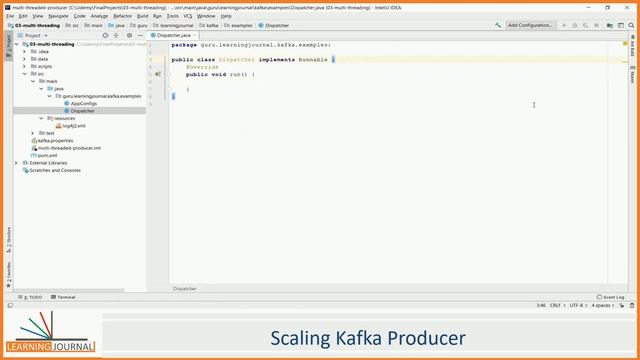Click the learningjournal breadcrumb in navigation bar

coord(173,25)
